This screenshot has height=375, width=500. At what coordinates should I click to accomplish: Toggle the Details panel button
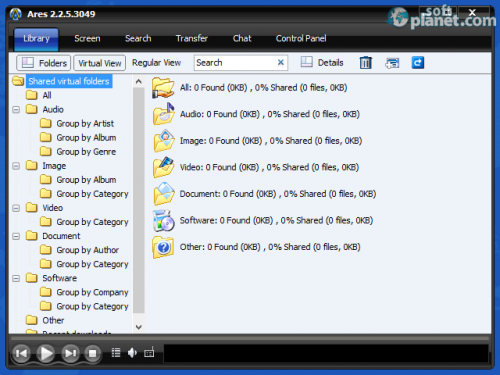point(322,63)
